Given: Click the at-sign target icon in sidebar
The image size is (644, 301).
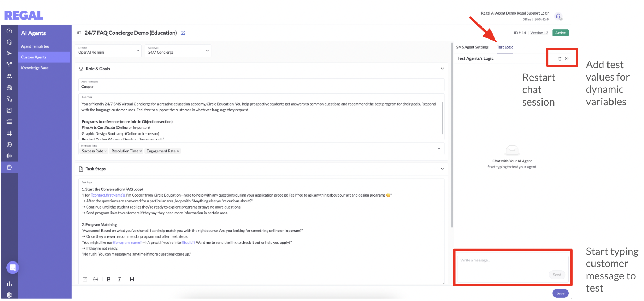Looking at the screenshot, I should click(9, 87).
